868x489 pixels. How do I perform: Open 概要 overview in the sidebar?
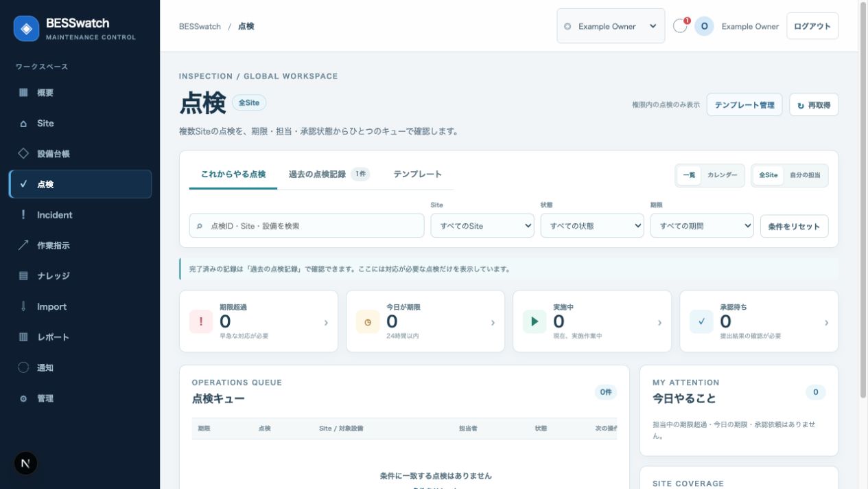[80, 93]
